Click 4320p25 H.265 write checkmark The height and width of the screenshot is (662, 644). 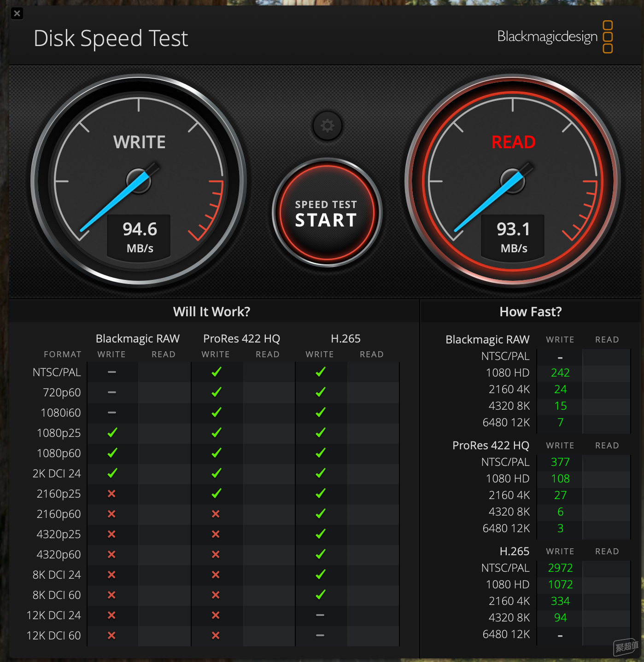pyautogui.click(x=320, y=534)
